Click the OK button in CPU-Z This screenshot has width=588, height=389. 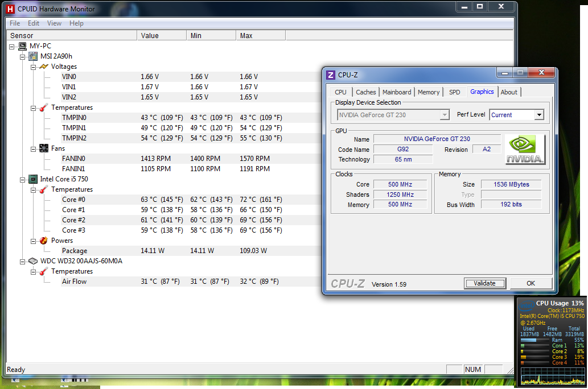pyautogui.click(x=531, y=283)
